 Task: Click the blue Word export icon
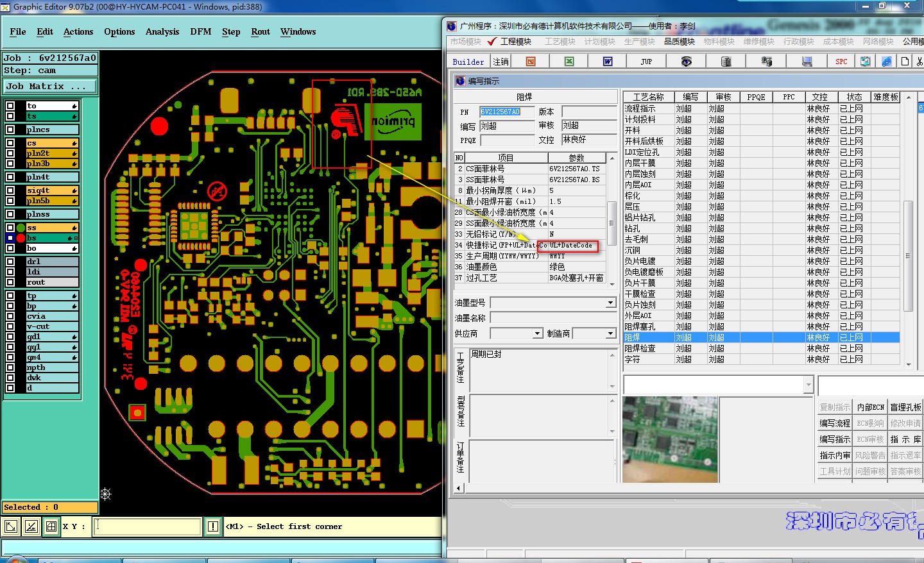608,62
